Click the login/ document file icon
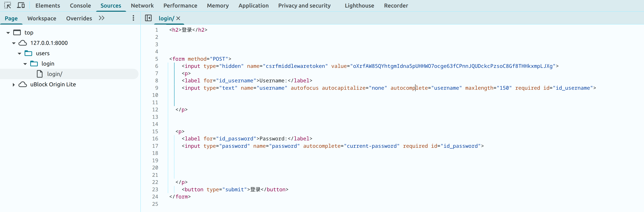Viewport: 644px width, 212px height. 40,74
